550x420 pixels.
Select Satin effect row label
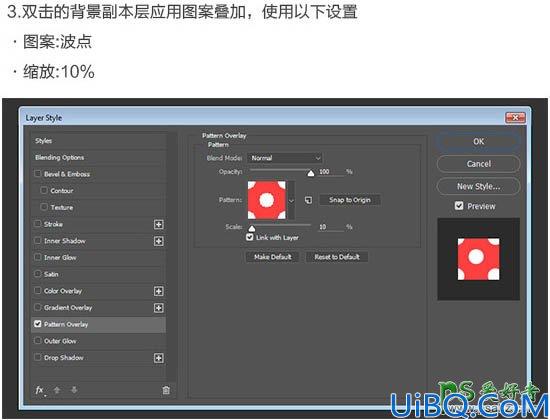[x=51, y=274]
